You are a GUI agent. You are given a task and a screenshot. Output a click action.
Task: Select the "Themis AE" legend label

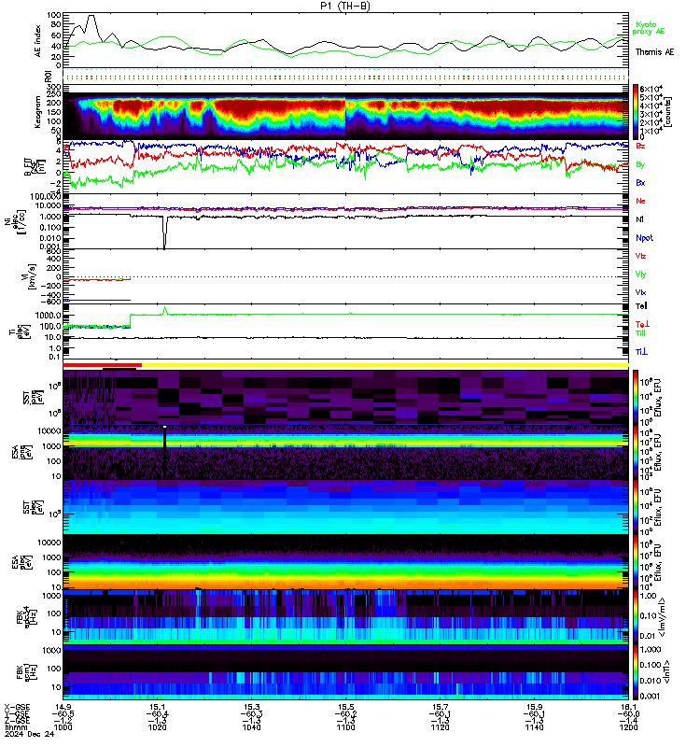coord(654,52)
